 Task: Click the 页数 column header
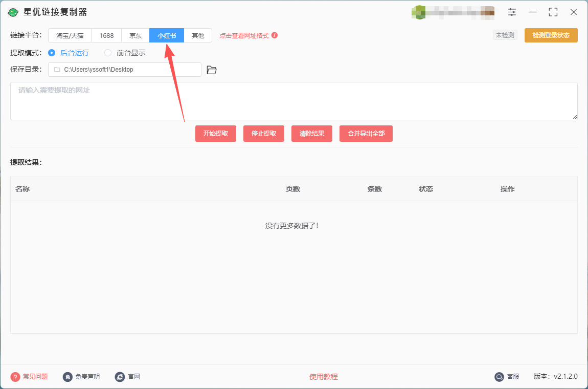pyautogui.click(x=293, y=189)
